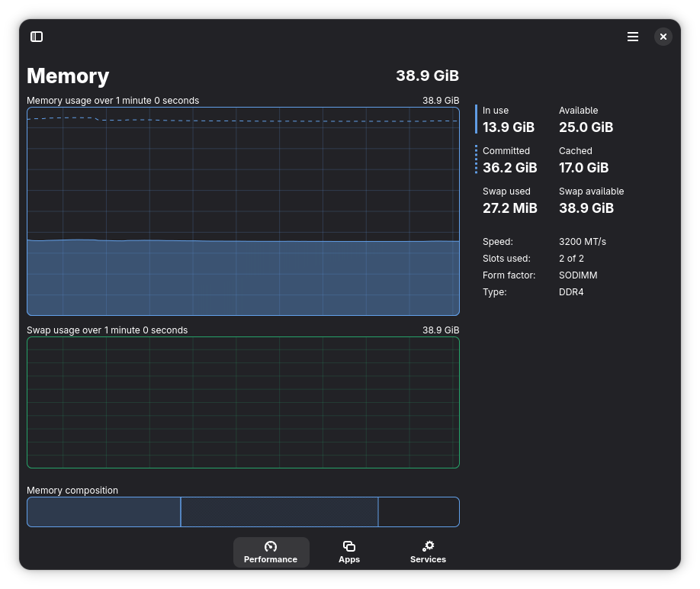Click the hatched middle composition segment

[279, 512]
